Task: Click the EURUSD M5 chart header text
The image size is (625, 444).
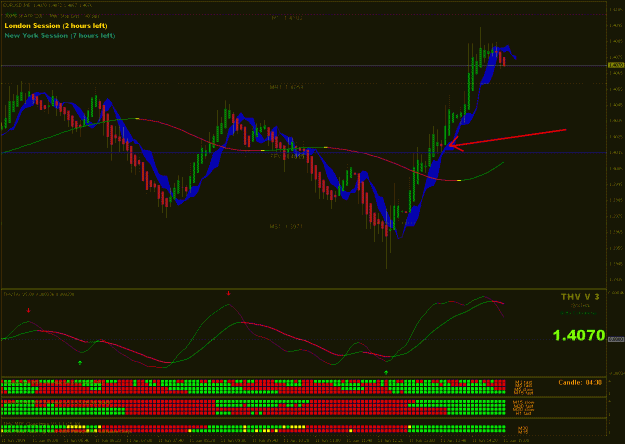Action: (47, 5)
